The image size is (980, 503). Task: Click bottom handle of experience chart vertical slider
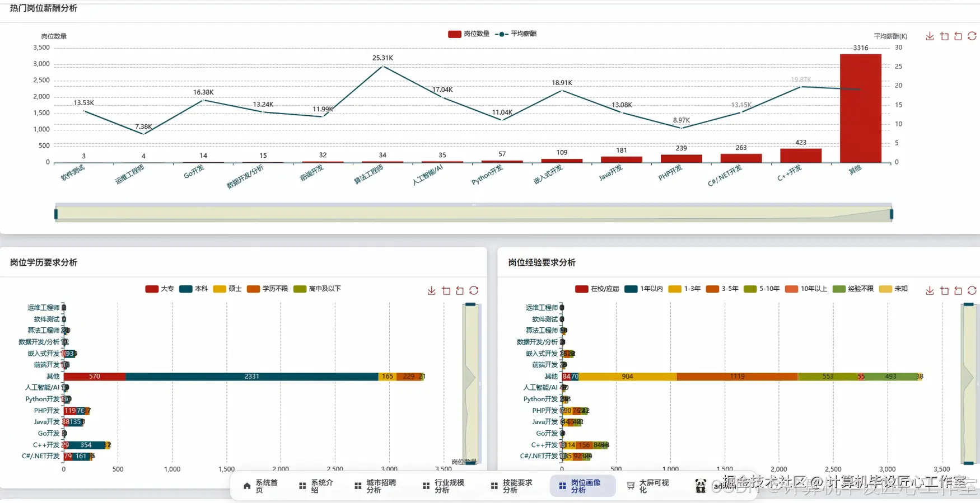click(969, 463)
